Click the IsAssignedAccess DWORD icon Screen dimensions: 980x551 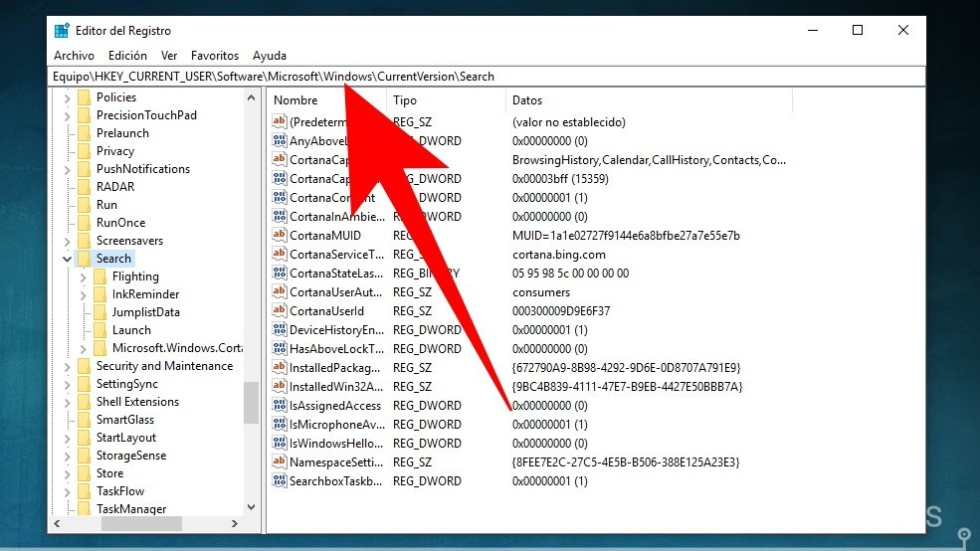coord(280,405)
